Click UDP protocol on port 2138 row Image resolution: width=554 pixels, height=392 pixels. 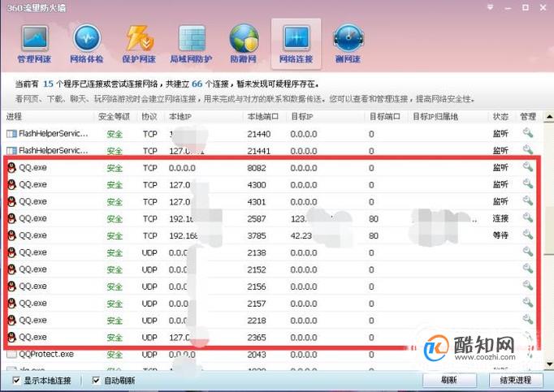149,253
